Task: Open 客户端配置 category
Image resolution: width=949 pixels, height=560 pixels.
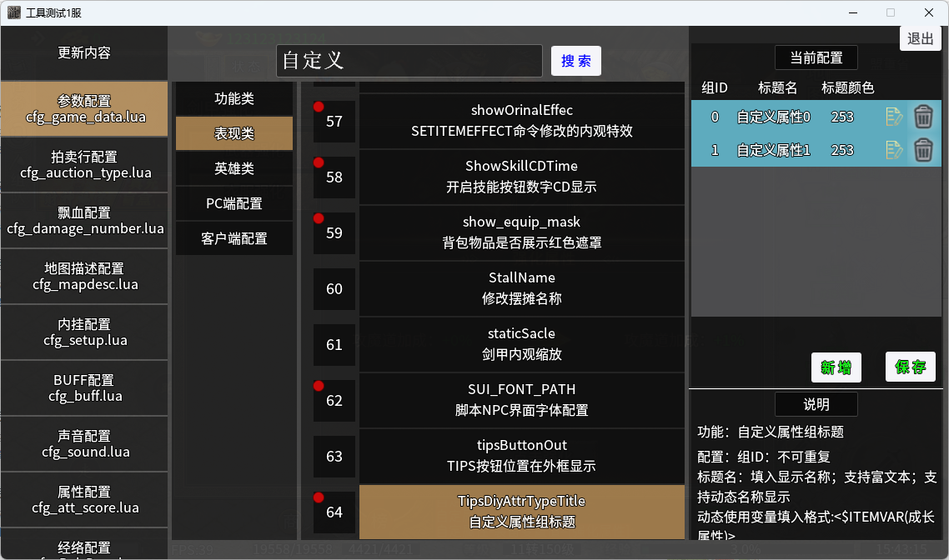Action: [x=234, y=238]
